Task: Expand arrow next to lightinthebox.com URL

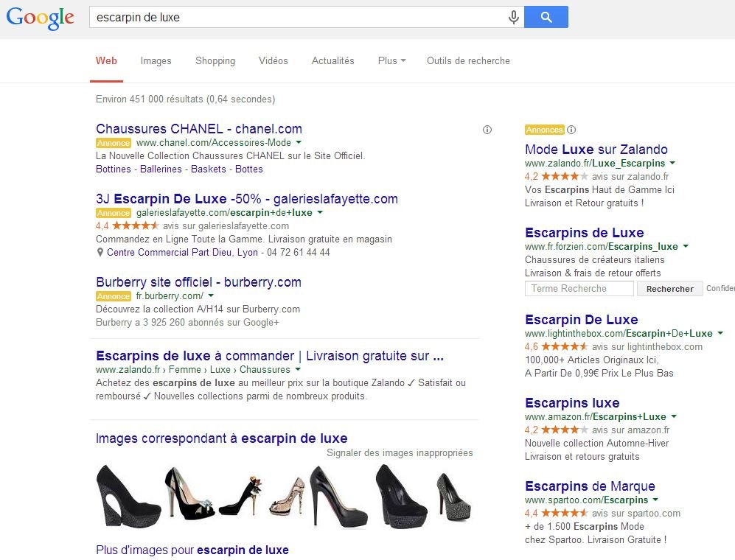Action: [720, 333]
